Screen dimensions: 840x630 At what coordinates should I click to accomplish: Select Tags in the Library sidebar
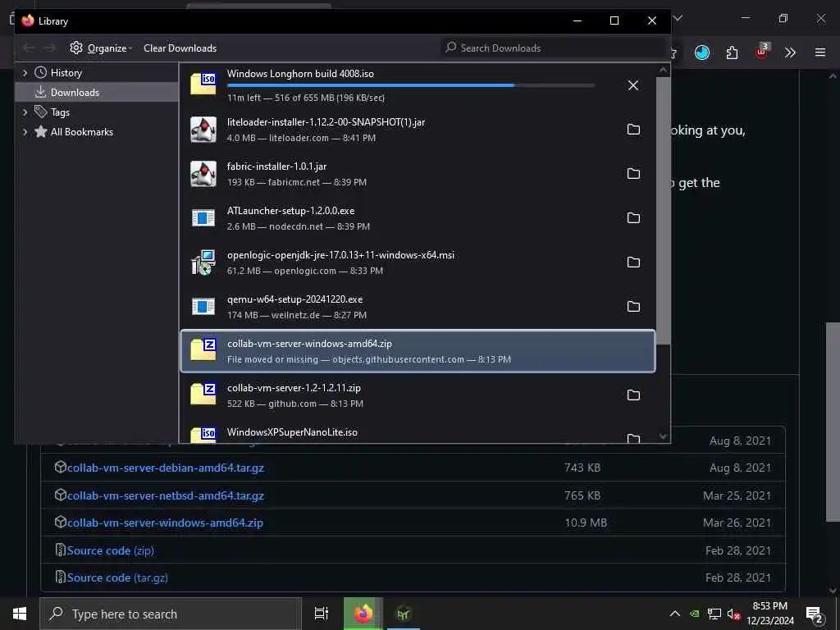[x=97, y=112]
